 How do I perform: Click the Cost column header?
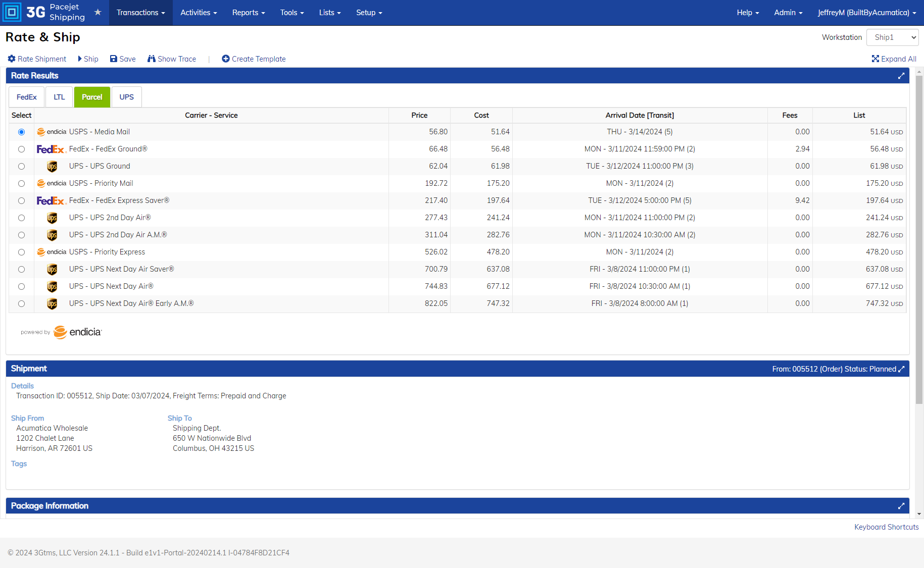(x=481, y=115)
